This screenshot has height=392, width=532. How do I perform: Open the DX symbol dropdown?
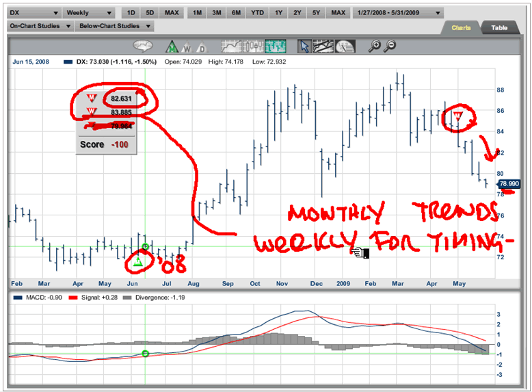coord(32,12)
